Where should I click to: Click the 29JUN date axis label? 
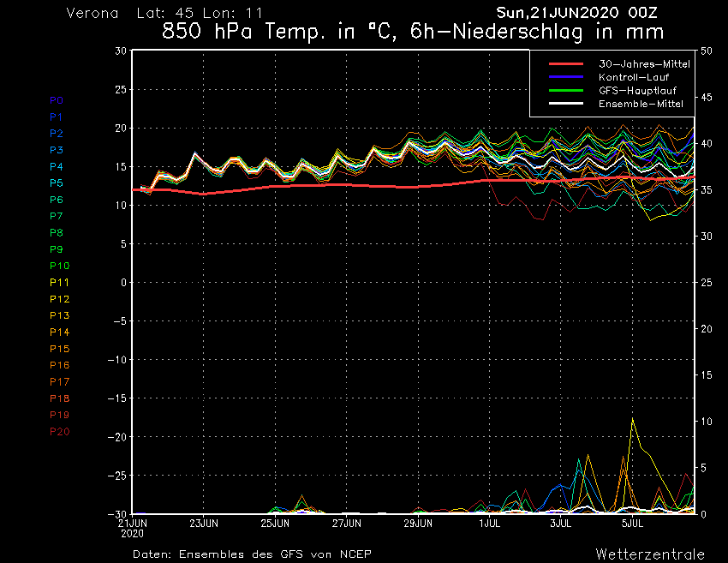pos(418,524)
